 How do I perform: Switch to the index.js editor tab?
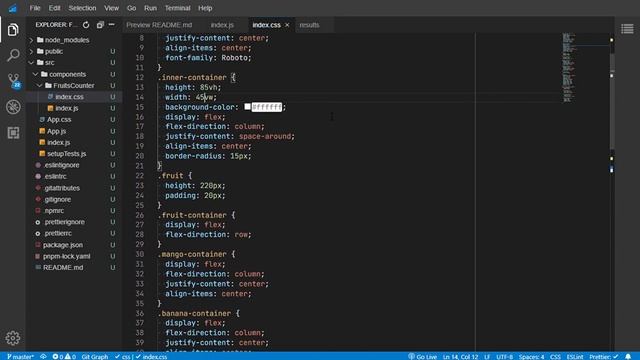[x=222, y=25]
